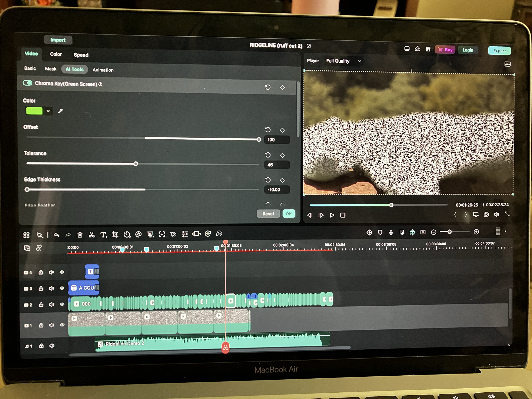Hide video track 2 with eye icon
Image resolution: width=532 pixels, height=399 pixels.
tap(62, 304)
